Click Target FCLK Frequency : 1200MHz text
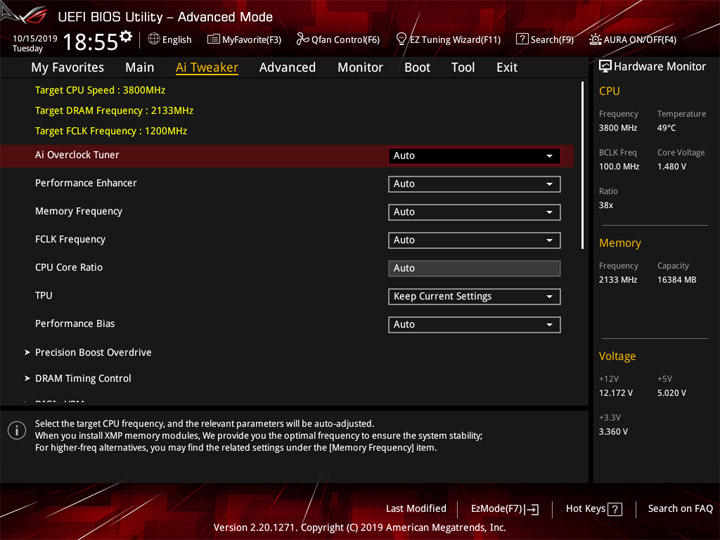 pyautogui.click(x=111, y=131)
